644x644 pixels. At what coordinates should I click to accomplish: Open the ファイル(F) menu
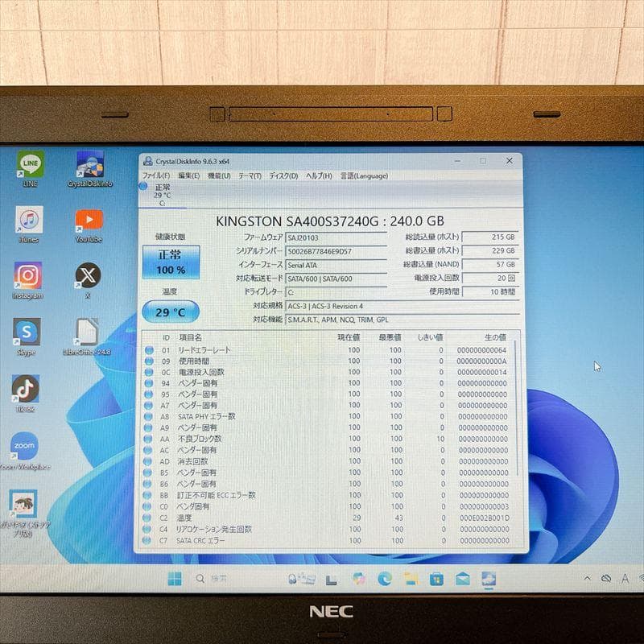click(x=156, y=175)
